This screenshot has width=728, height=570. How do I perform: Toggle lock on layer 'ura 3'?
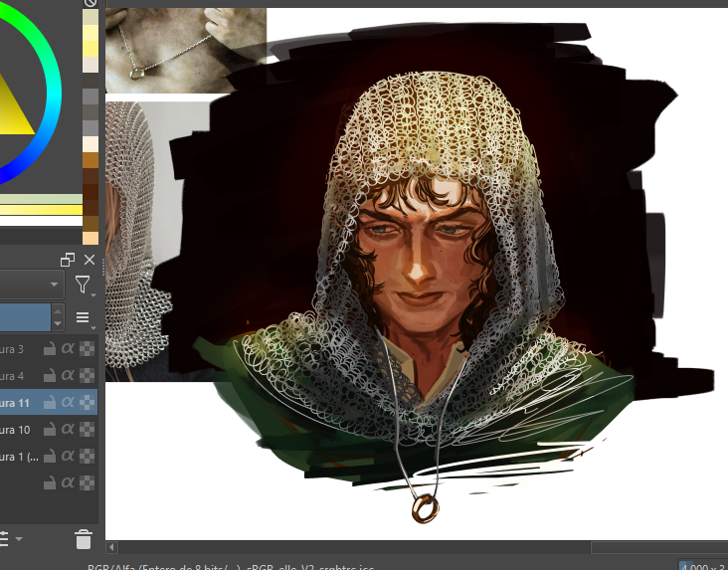pos(50,349)
